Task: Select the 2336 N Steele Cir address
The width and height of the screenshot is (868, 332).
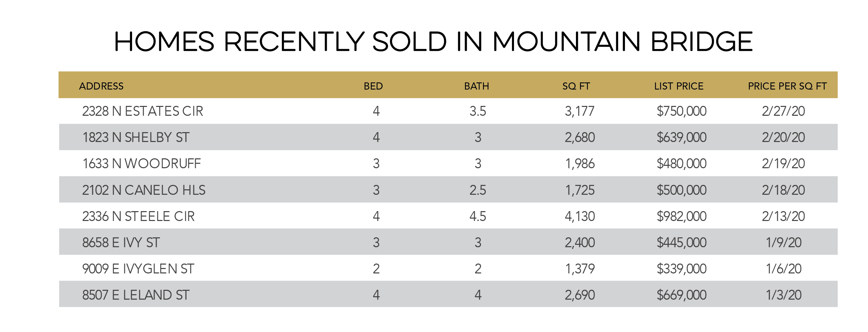Action: coord(138,216)
